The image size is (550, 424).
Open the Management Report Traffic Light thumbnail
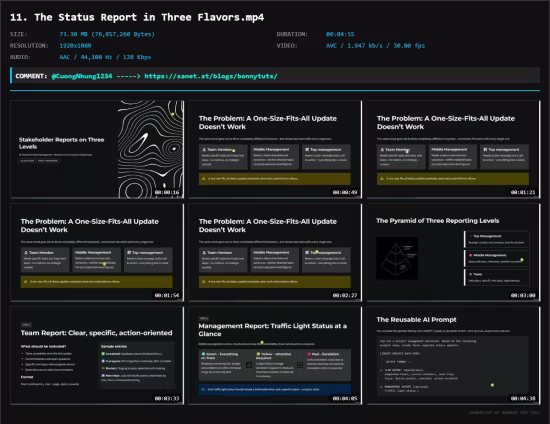275,356
